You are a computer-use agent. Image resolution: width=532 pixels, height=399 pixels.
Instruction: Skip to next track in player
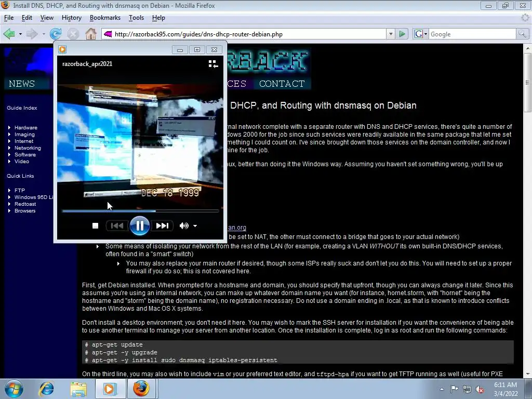162,225
